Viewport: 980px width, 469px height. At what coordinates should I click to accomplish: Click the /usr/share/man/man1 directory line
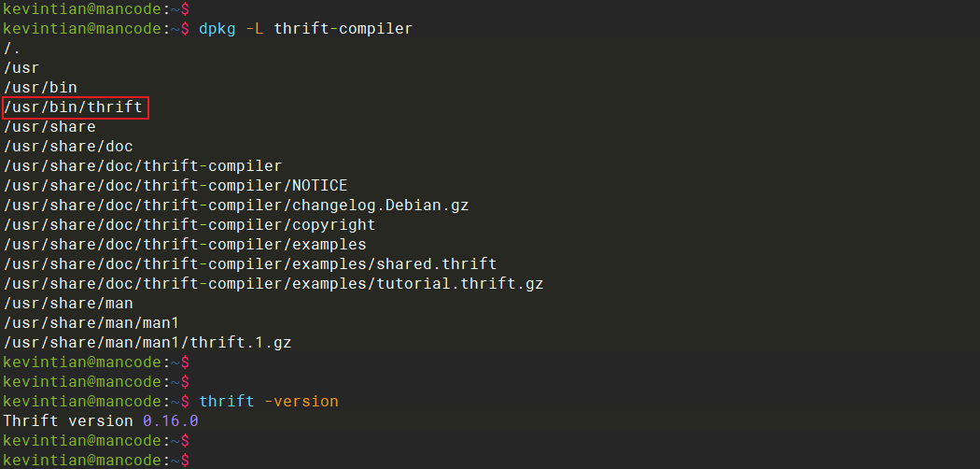tap(91, 322)
